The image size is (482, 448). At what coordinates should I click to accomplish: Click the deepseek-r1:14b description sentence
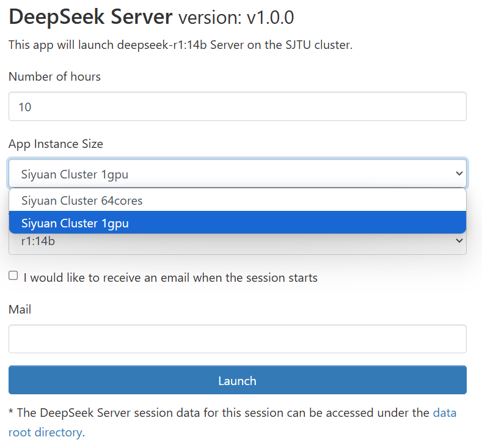click(x=180, y=45)
